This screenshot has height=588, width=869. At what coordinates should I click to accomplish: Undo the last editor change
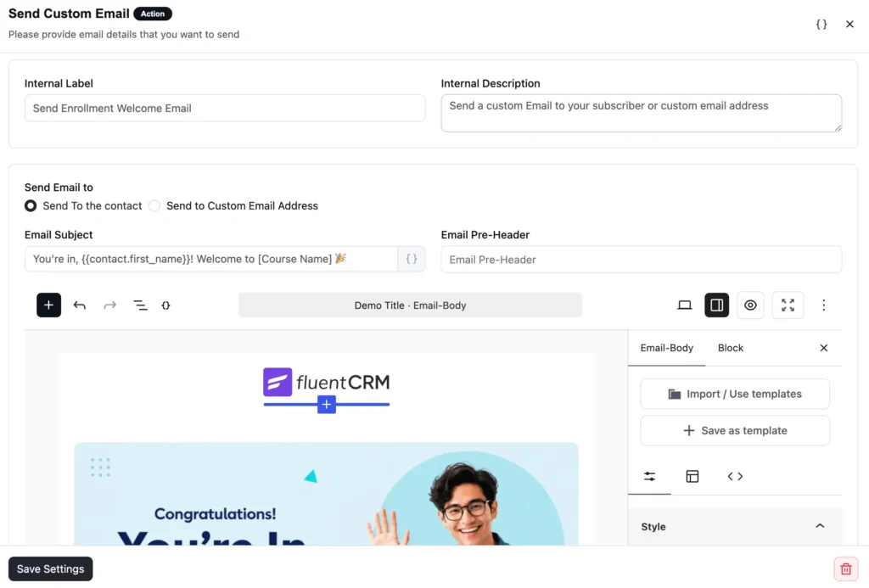[x=79, y=305]
